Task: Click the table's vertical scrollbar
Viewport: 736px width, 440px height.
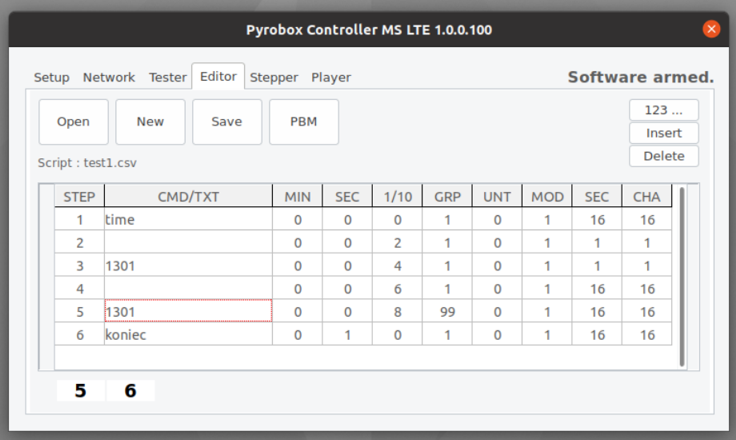Action: (682, 276)
